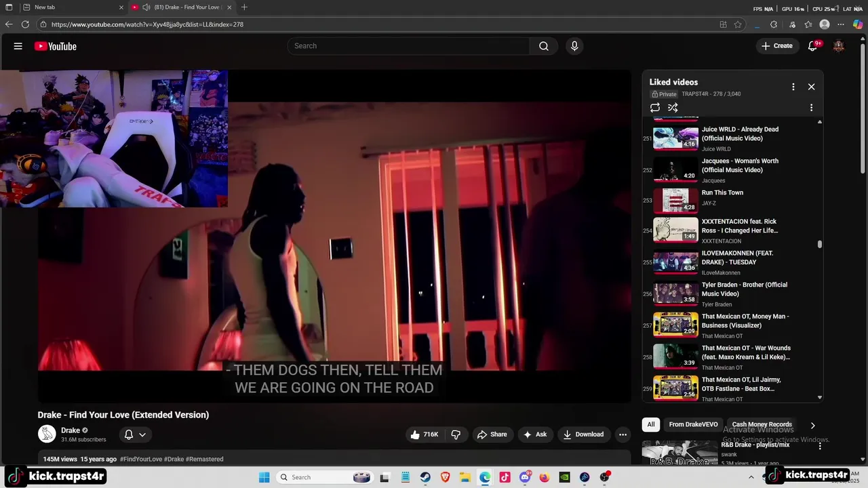868x488 pixels.
Task: Close the Liked videos playlist panel
Action: pos(811,87)
